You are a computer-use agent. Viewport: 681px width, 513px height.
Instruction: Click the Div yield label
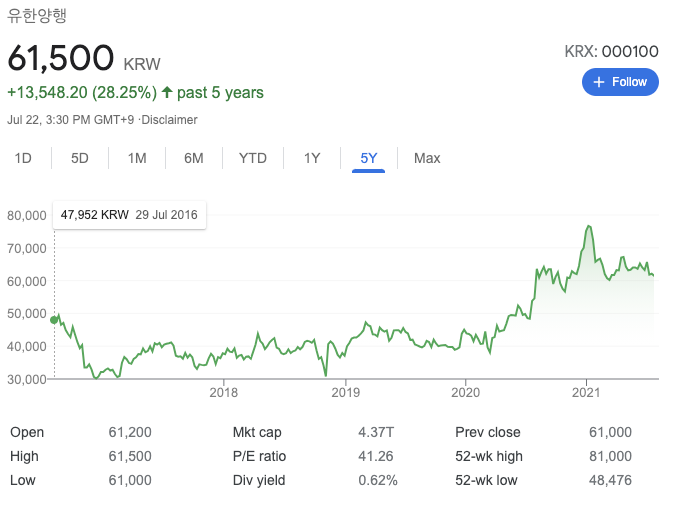[x=259, y=480]
